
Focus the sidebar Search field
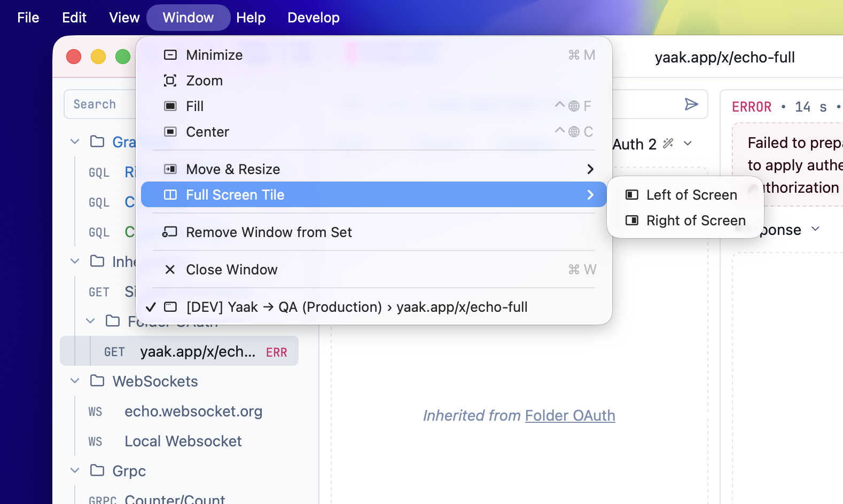(100, 104)
